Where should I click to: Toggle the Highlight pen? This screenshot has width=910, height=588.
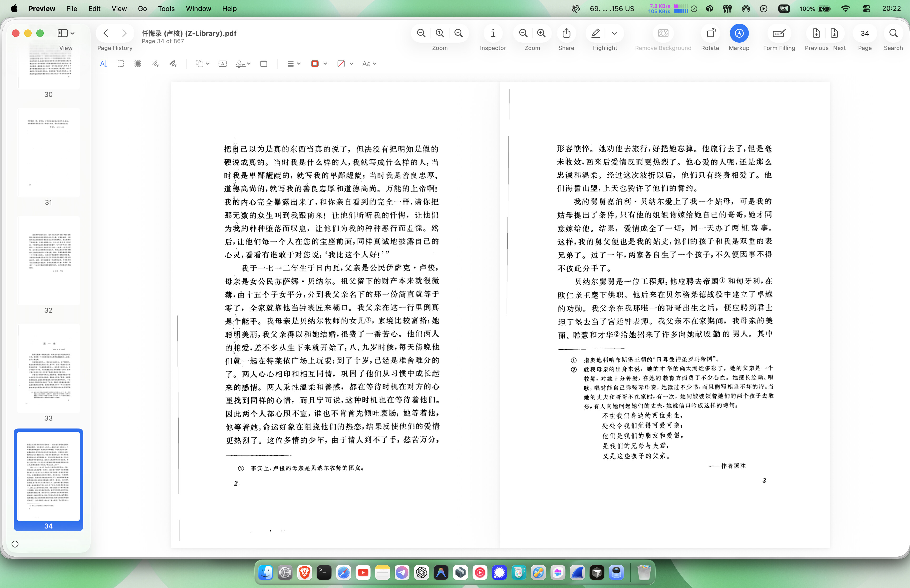[596, 33]
